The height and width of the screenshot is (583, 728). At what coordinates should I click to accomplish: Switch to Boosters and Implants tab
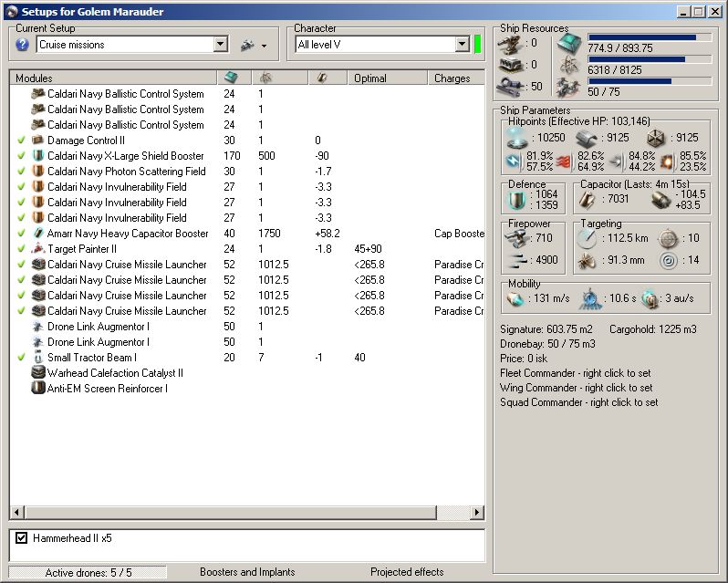(247, 572)
